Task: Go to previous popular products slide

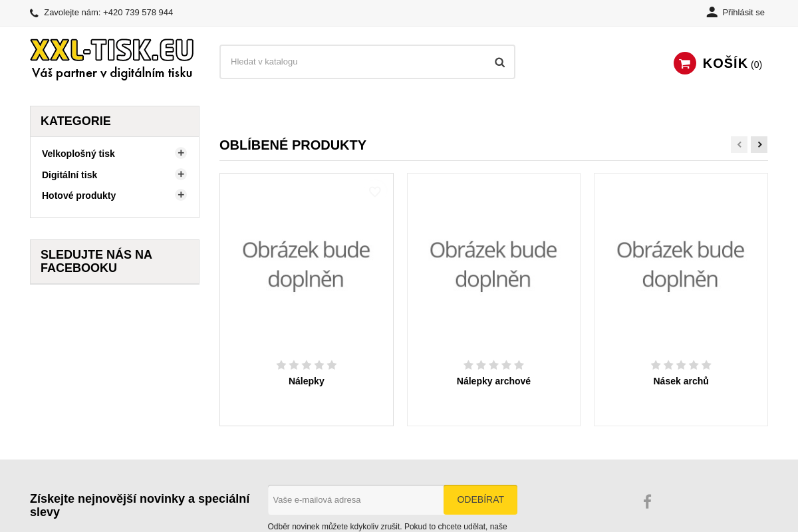Action: pos(739,144)
